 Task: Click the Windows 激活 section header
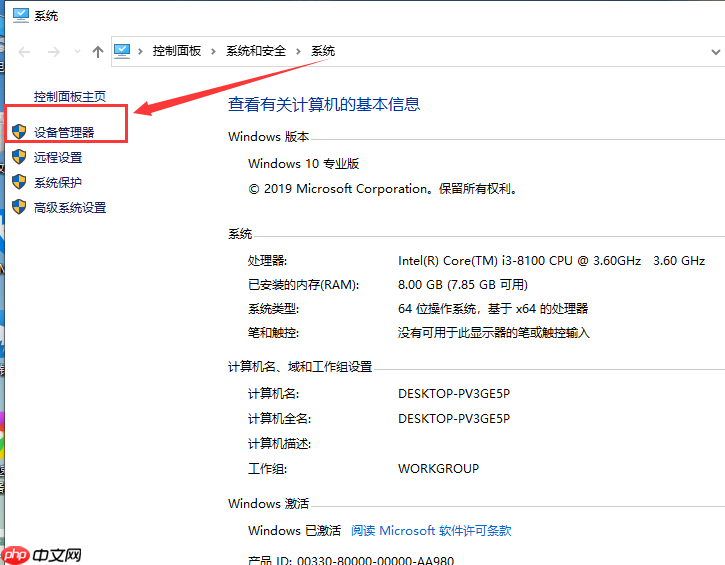point(268,503)
